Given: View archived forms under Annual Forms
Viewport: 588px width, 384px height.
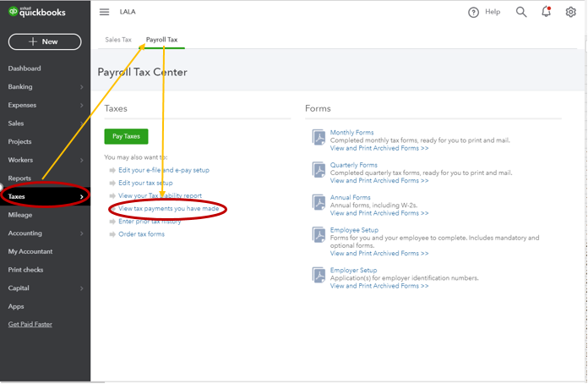Looking at the screenshot, I should 379,213.
